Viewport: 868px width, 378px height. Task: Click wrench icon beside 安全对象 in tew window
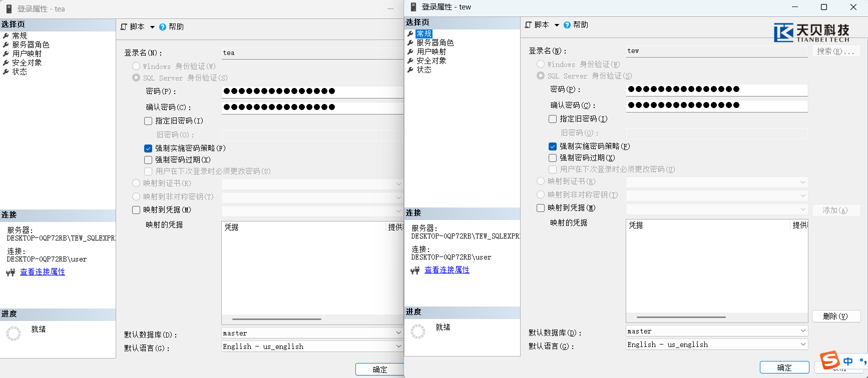coord(410,61)
